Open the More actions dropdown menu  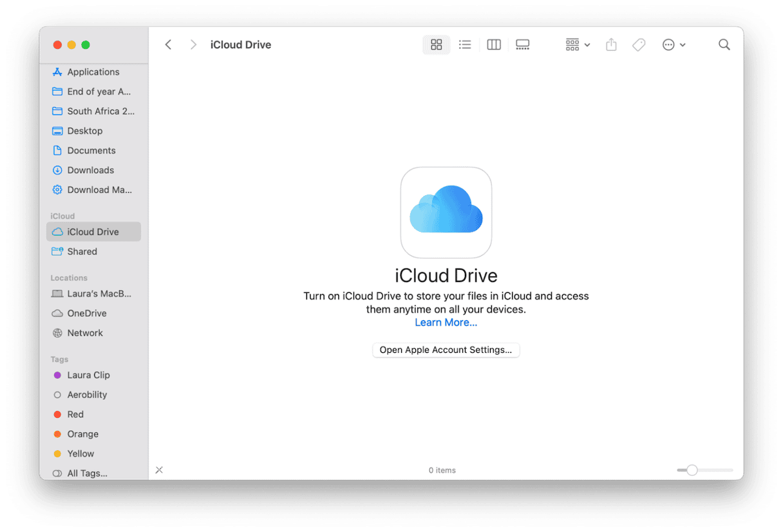[674, 44]
